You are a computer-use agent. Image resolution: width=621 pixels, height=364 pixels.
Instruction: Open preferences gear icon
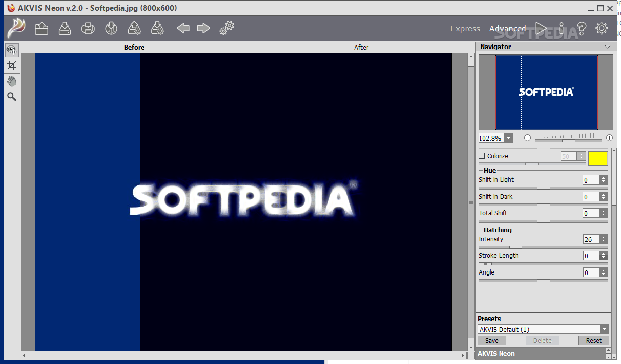pos(602,28)
